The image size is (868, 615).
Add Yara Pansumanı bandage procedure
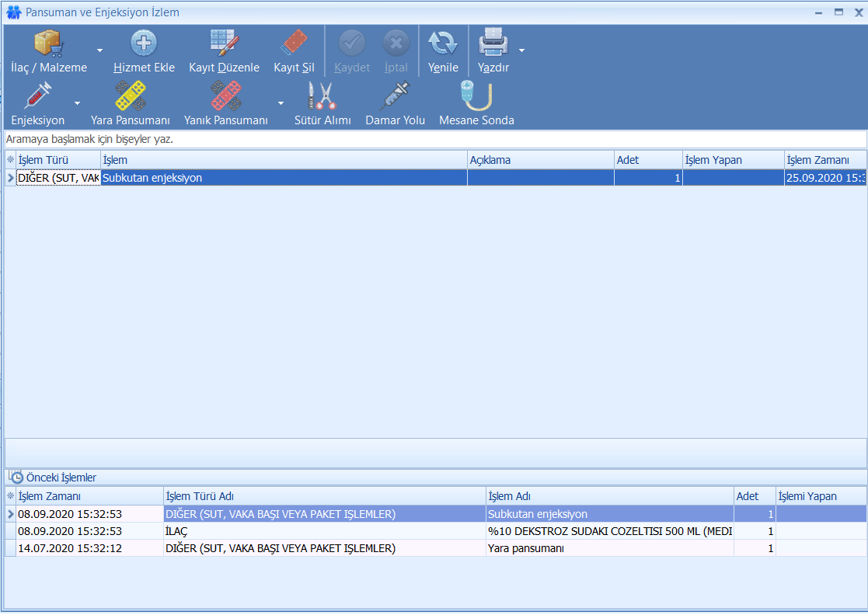tap(130, 97)
